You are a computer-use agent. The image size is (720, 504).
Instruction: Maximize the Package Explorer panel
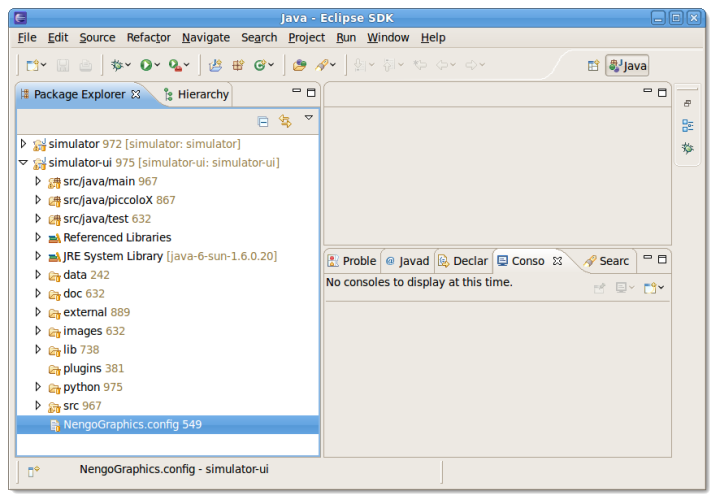tap(311, 93)
